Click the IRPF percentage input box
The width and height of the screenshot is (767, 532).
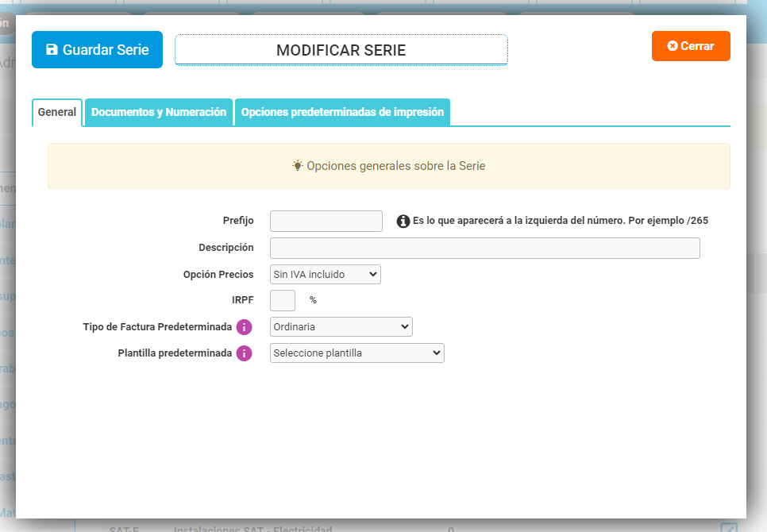[282, 300]
